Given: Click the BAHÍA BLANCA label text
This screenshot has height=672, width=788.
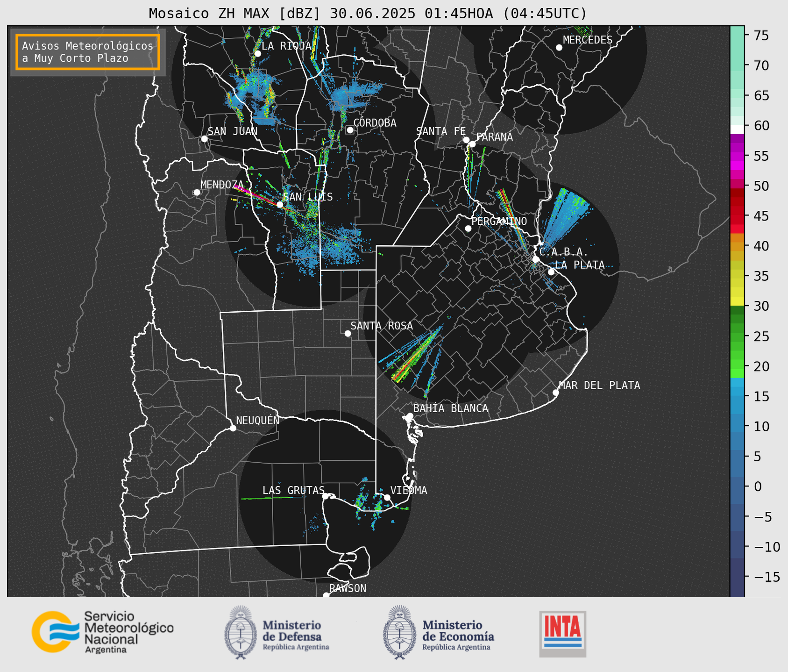Looking at the screenshot, I should tap(451, 408).
